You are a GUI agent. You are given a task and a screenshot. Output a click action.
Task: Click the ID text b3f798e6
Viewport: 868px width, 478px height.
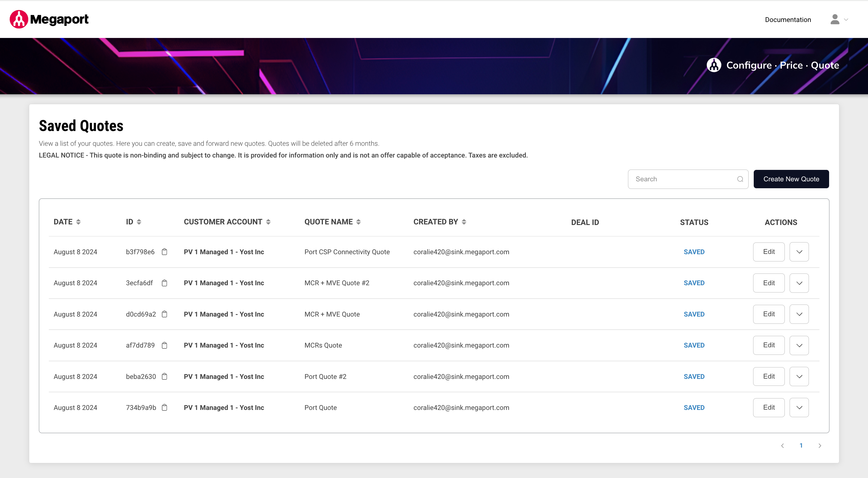140,252
